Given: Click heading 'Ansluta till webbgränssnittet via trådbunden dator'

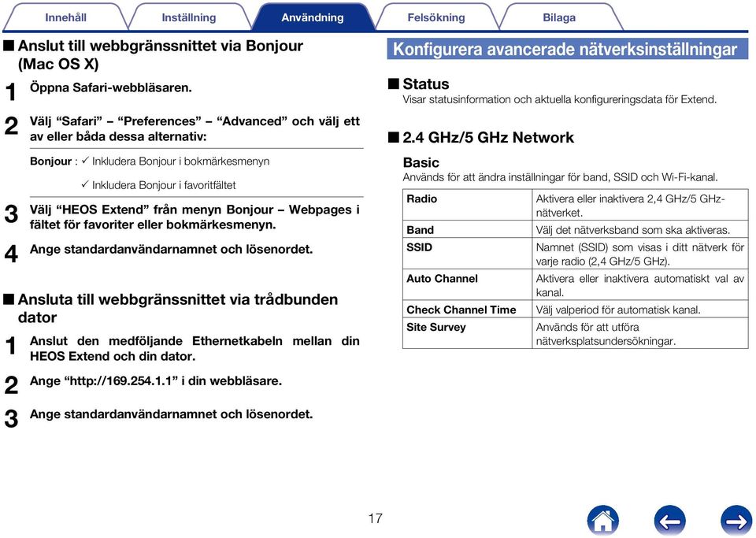Looking at the screenshot, I should pyautogui.click(x=178, y=309).
